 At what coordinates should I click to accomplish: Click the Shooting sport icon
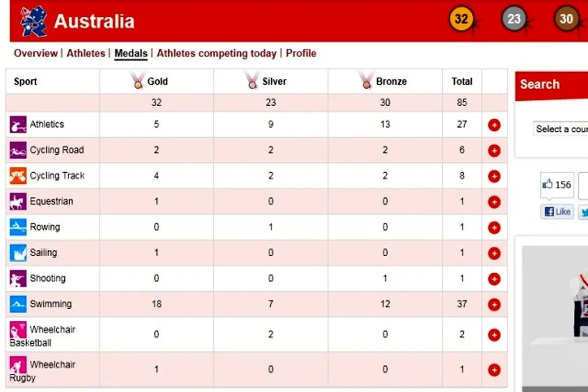click(x=18, y=278)
